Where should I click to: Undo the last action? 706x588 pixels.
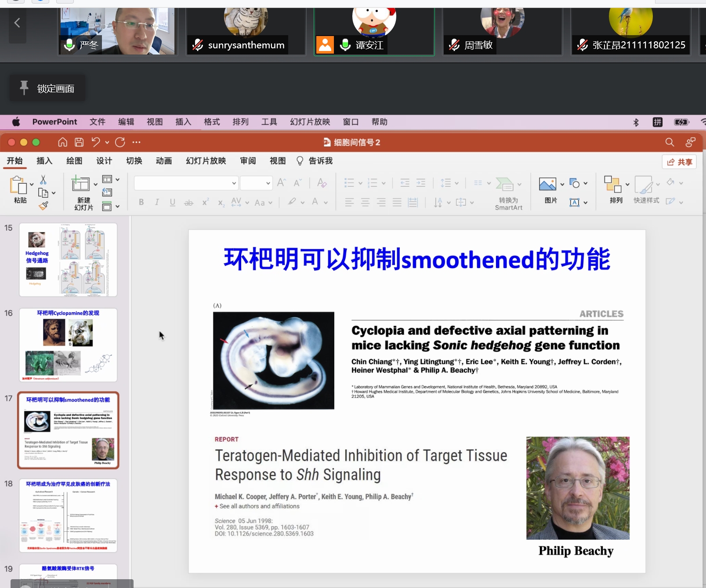coord(96,142)
